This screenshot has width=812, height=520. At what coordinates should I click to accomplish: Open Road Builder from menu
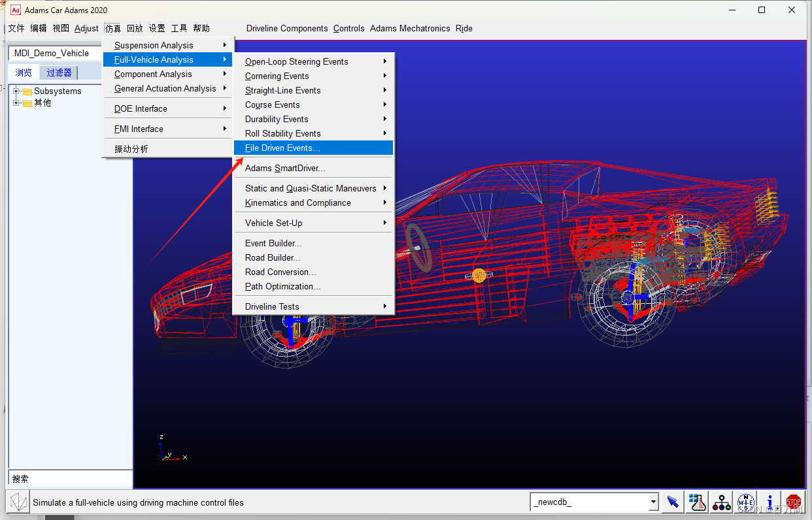point(314,257)
